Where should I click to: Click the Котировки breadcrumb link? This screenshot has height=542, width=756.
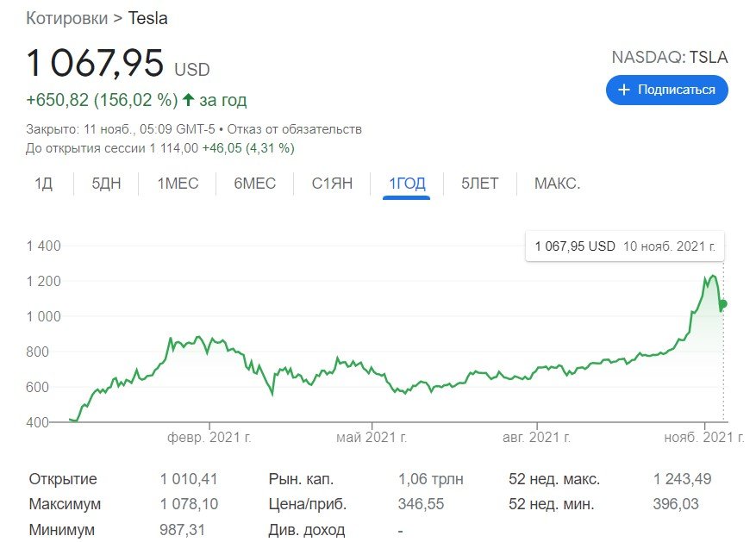67,18
